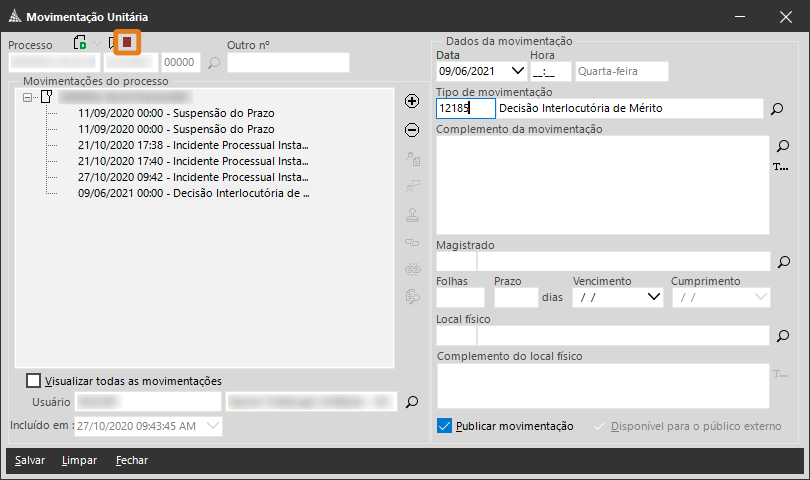
Task: Click the Complemento do local físico text area
Action: click(x=603, y=386)
